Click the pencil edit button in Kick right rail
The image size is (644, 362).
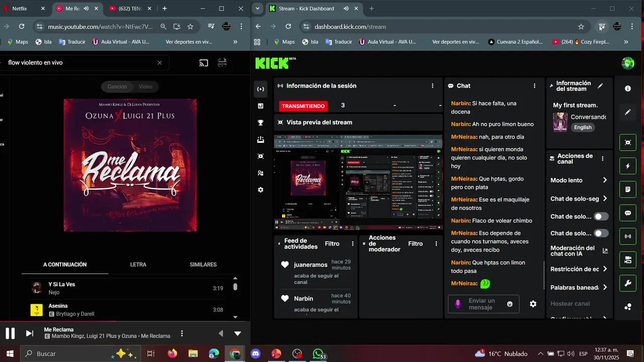click(628, 112)
